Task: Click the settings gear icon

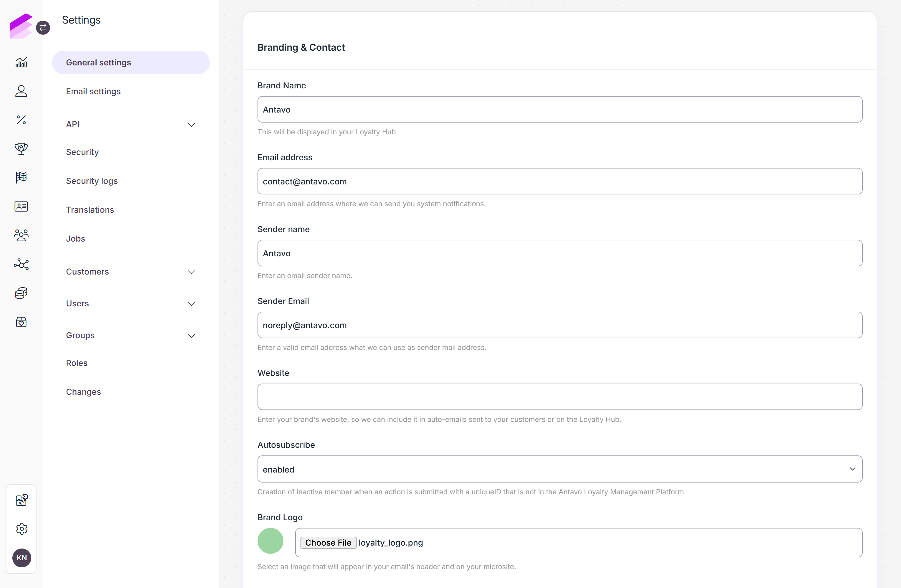Action: tap(22, 528)
